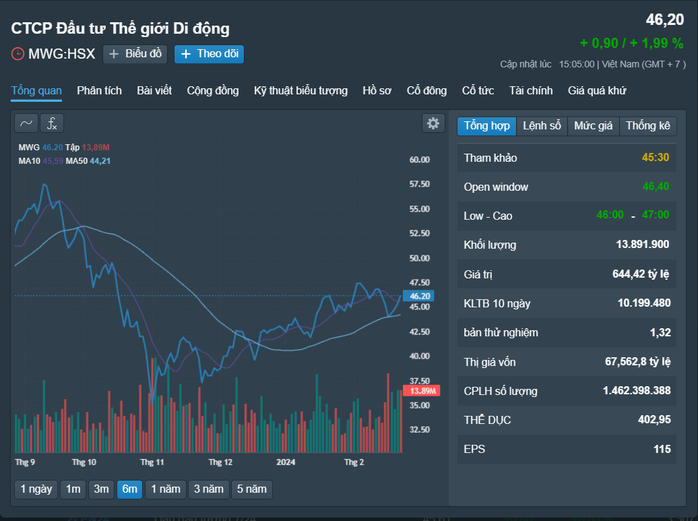Click the Thg 2 axis label

point(354,463)
